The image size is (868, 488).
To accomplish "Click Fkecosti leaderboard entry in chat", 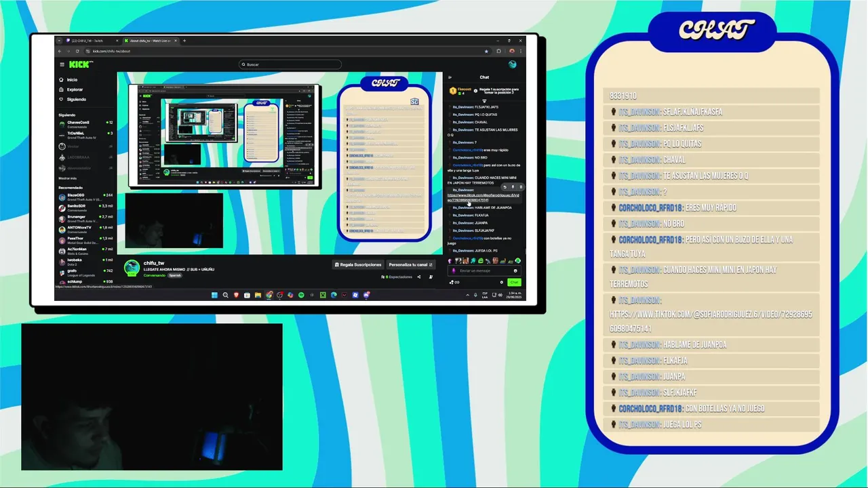I will click(x=460, y=90).
